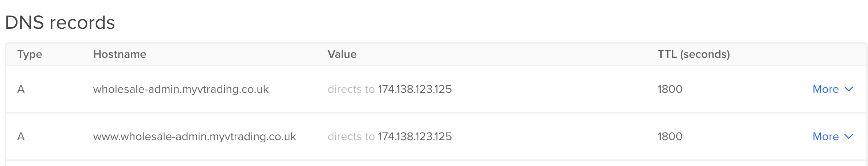The image size is (868, 166).
Task: Select hostname www.wholesale-admin.myvtrading.co.uk
Action: point(195,137)
